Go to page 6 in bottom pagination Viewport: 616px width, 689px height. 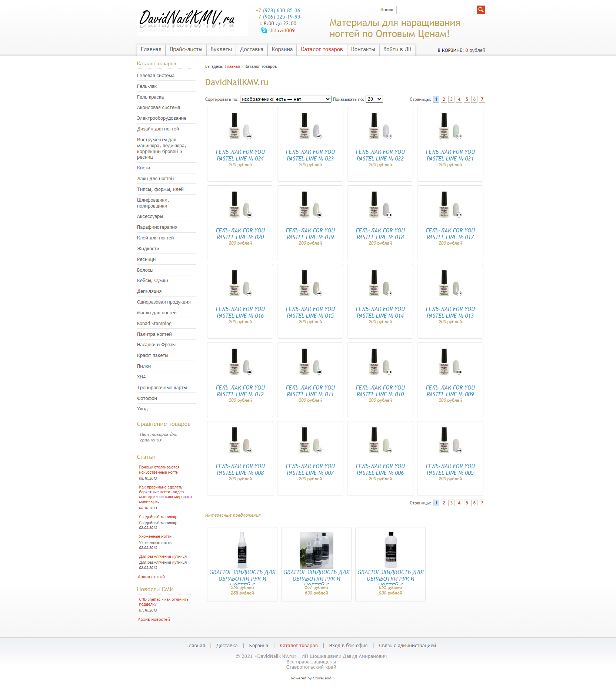(x=474, y=503)
